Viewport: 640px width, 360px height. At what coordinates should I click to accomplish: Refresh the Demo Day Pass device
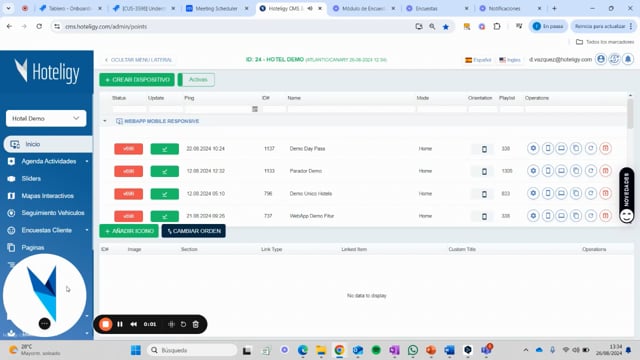pyautogui.click(x=591, y=149)
